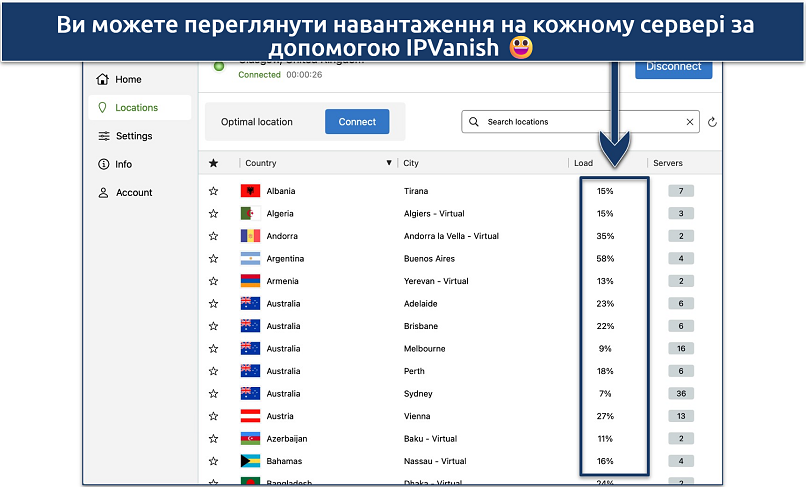Image resolution: width=806 pixels, height=487 pixels.
Task: Clear the search locations field
Action: pos(690,122)
